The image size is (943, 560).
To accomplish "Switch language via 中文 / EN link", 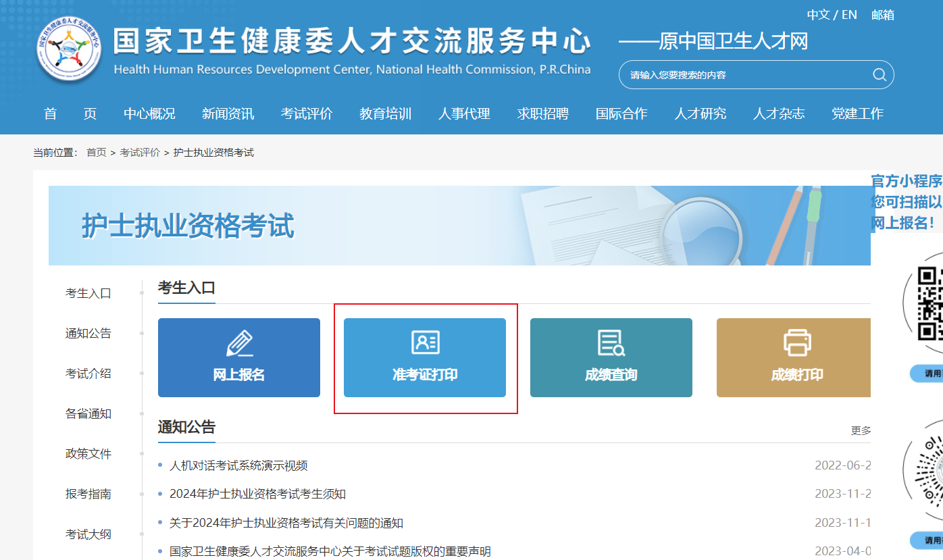I will click(x=832, y=15).
